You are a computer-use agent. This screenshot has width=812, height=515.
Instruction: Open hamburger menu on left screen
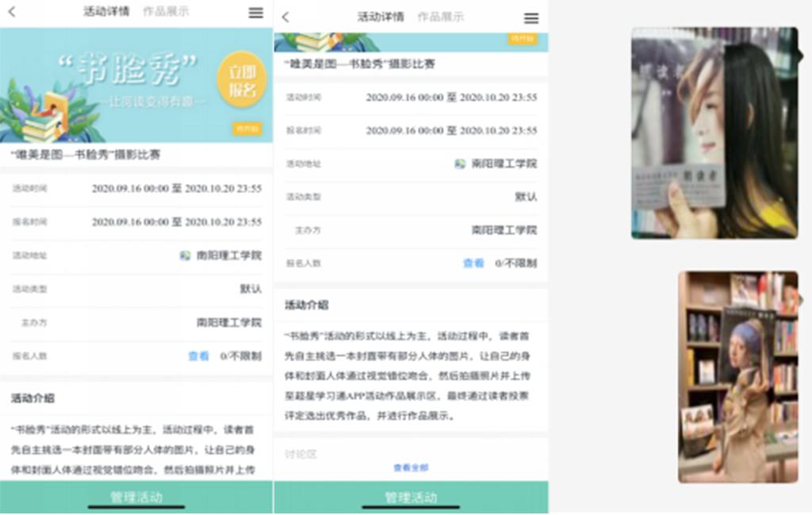click(x=255, y=13)
